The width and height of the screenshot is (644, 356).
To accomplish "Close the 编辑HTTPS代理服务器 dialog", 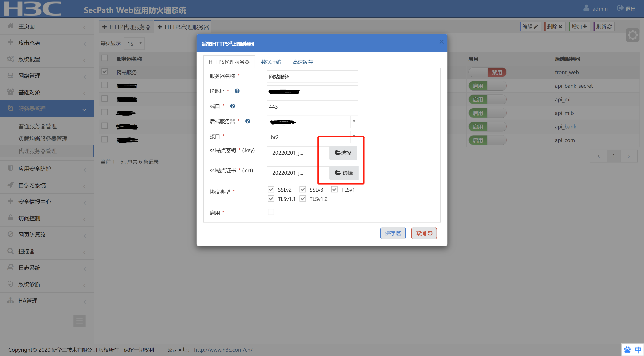I will 442,42.
